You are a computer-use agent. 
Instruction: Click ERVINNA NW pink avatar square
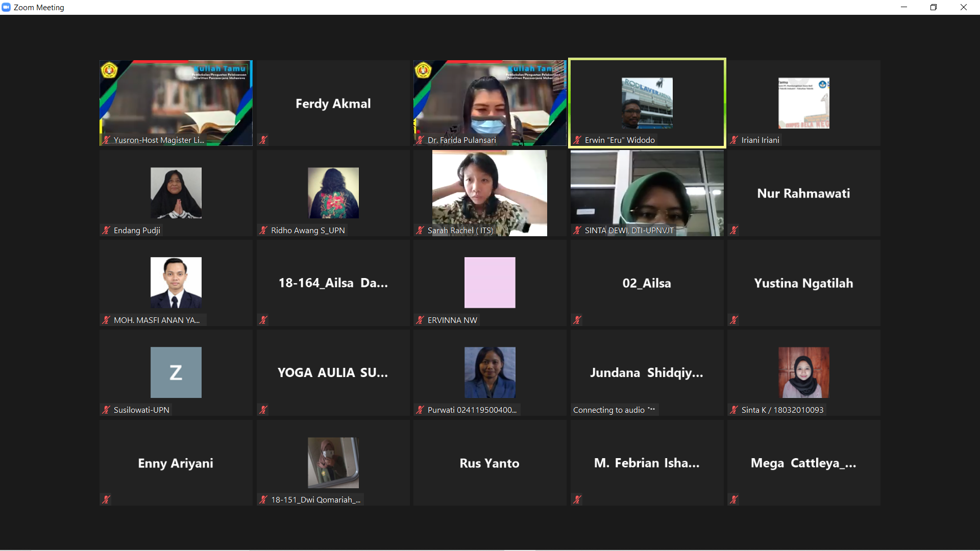[489, 283]
